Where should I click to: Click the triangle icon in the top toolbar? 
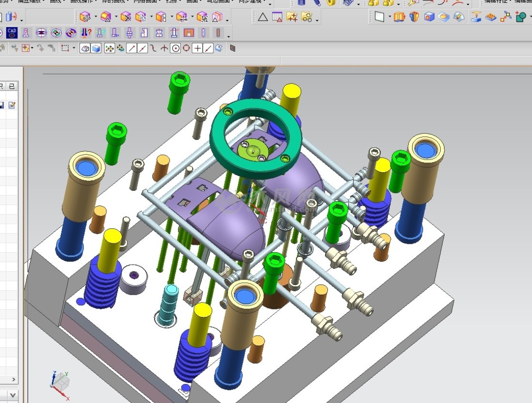262,17
